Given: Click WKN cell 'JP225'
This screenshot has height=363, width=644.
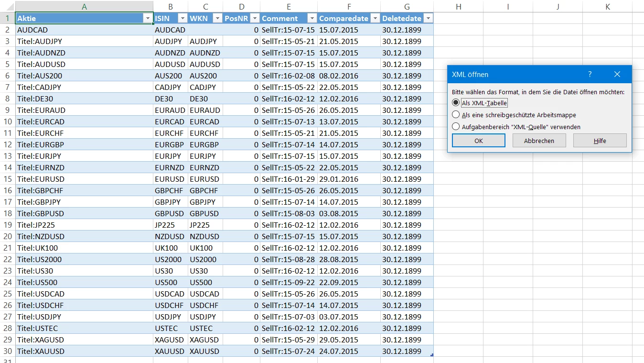Looking at the screenshot, I should tap(205, 225).
